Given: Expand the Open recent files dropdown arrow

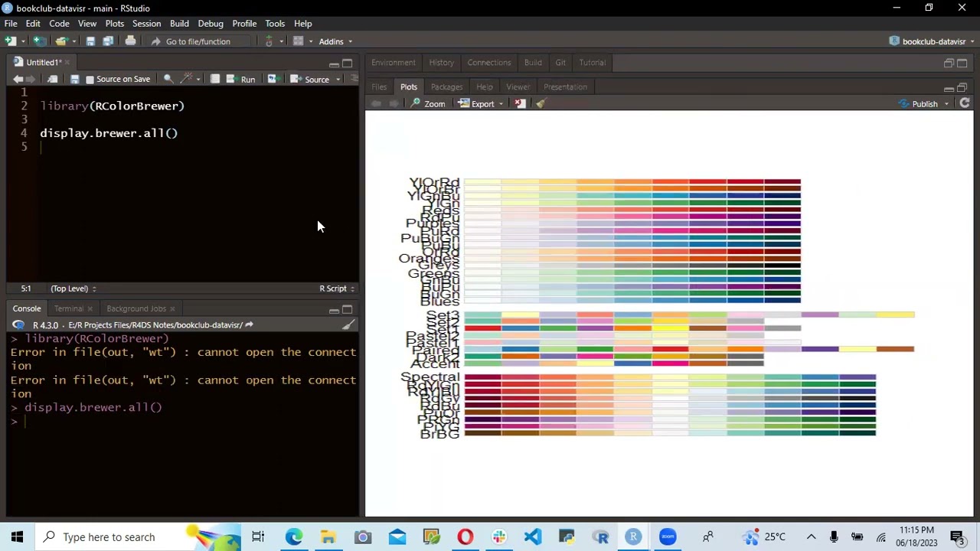Looking at the screenshot, I should pyautogui.click(x=73, y=41).
